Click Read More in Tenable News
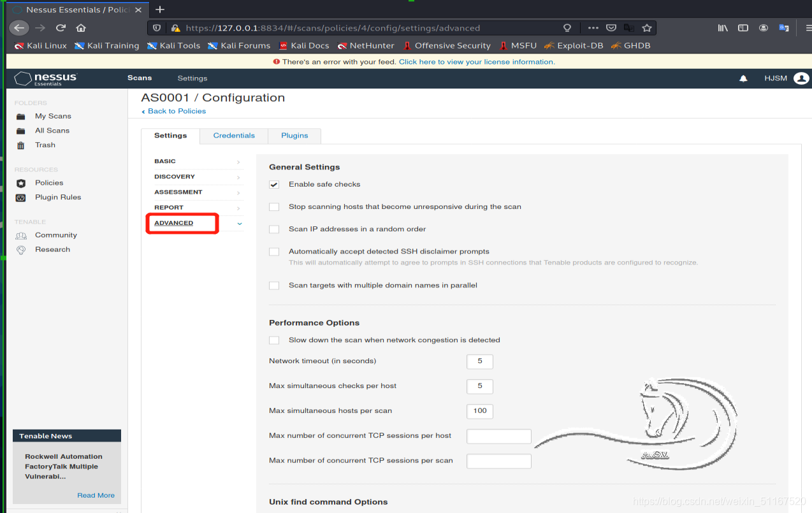The width and height of the screenshot is (812, 513). 96,495
